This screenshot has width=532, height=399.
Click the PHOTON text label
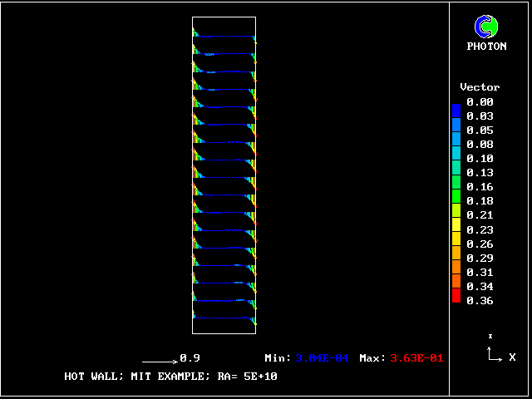pos(486,47)
